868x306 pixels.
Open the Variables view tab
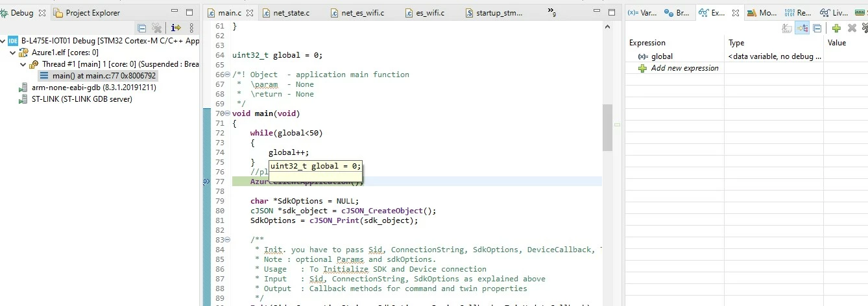click(x=643, y=12)
